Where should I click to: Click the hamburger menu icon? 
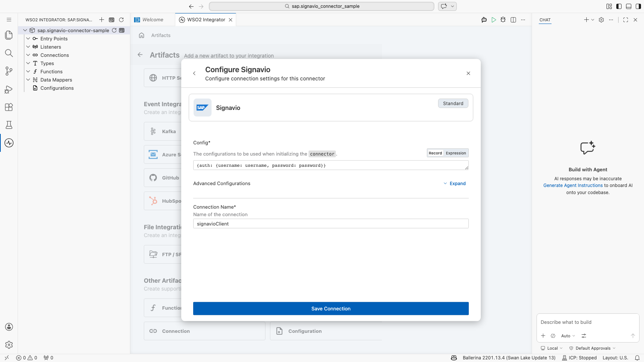9,20
